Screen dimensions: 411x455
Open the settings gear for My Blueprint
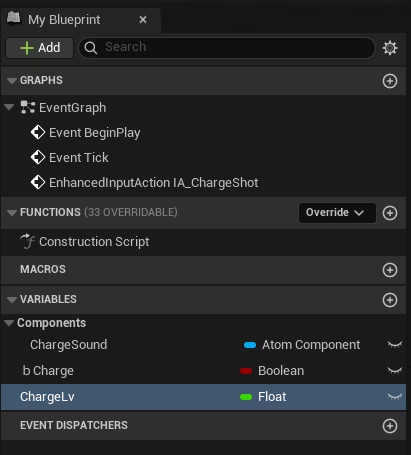point(390,48)
